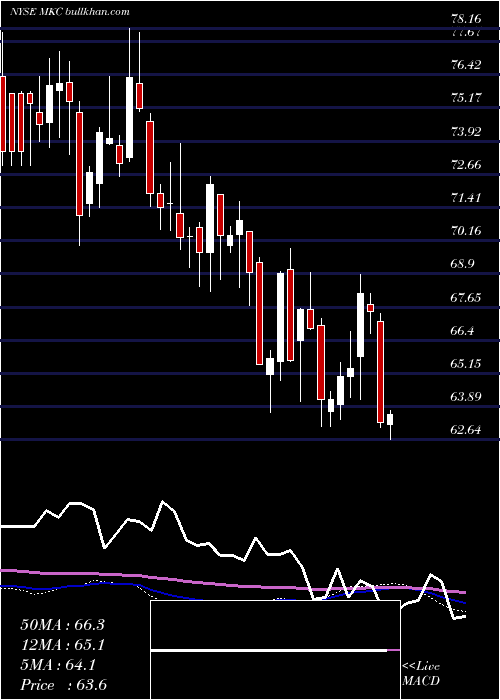Click the tall red candle dropping below 63.89
500x700 pixels.
coord(380,372)
